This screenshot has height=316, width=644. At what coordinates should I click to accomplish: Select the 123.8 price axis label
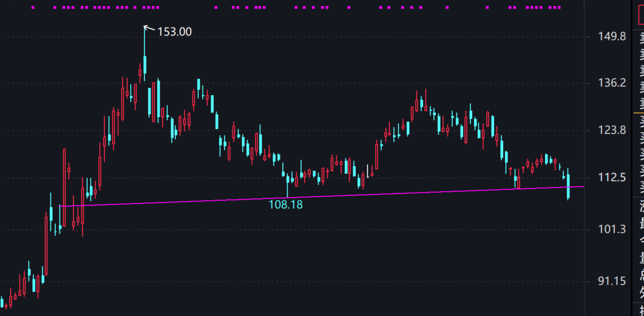tap(612, 130)
